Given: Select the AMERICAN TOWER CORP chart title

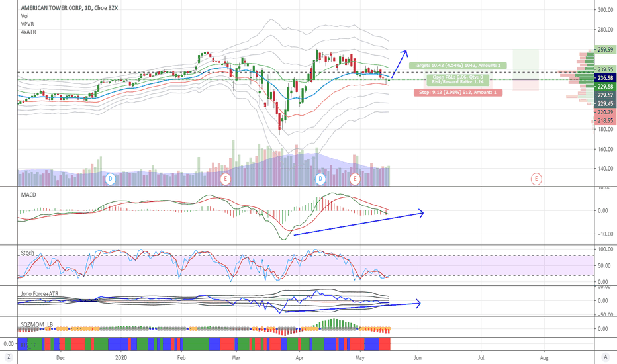Looking at the screenshot, I should [x=70, y=7].
